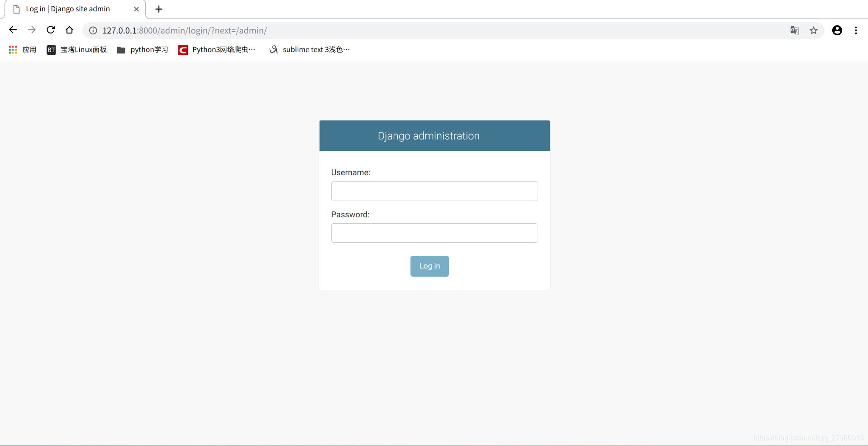
Task: Click the Password: label
Action: 350,215
